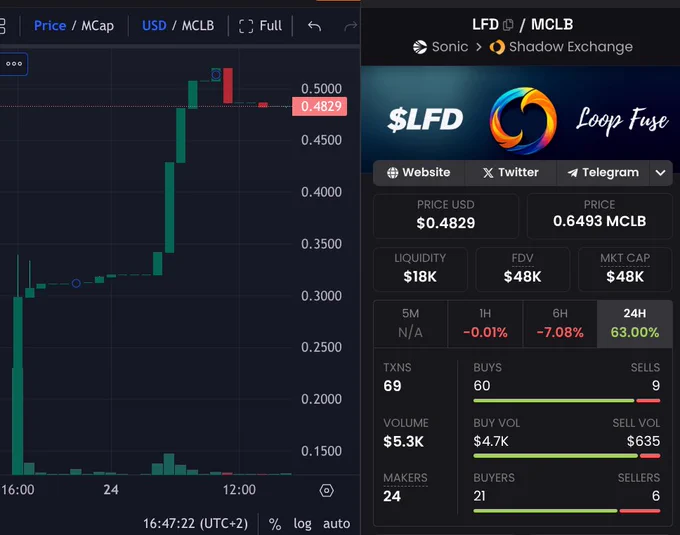
Task: Toggle percent scale on chart
Action: [275, 524]
